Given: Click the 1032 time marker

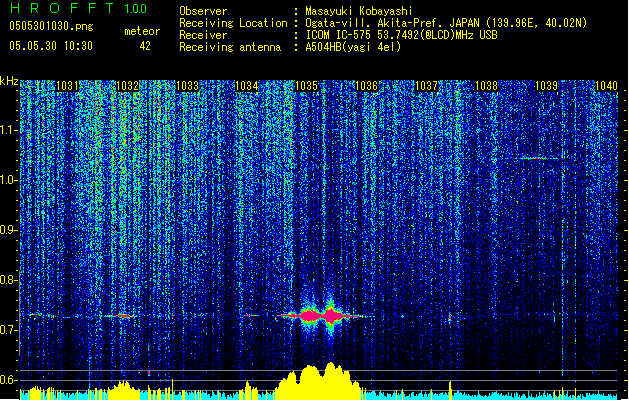Looking at the screenshot, I should tap(127, 86).
